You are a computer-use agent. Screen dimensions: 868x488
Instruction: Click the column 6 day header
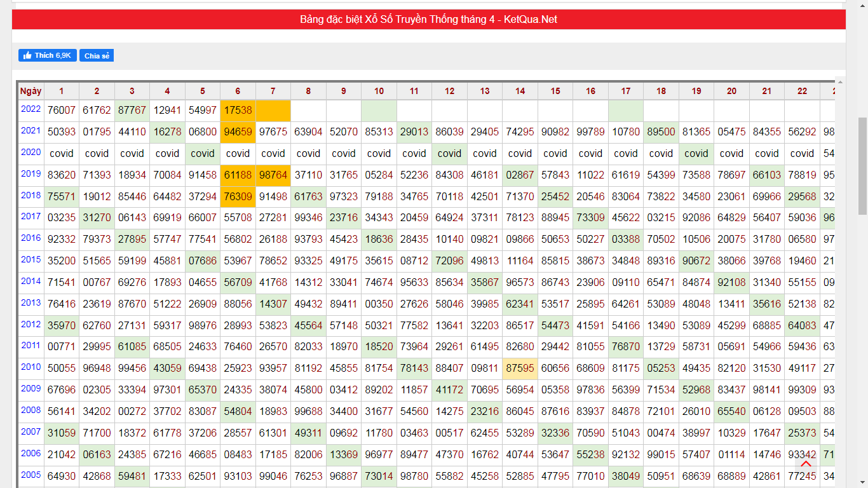point(238,91)
